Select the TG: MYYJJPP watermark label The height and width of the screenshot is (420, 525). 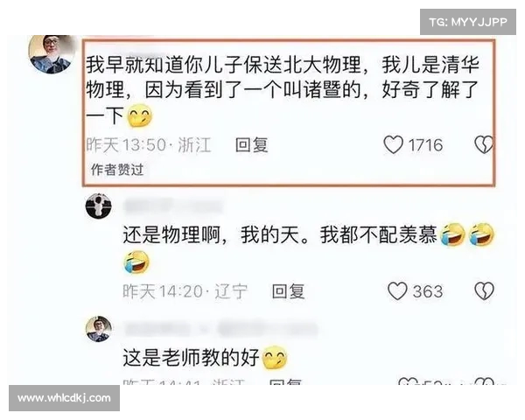tap(468, 22)
